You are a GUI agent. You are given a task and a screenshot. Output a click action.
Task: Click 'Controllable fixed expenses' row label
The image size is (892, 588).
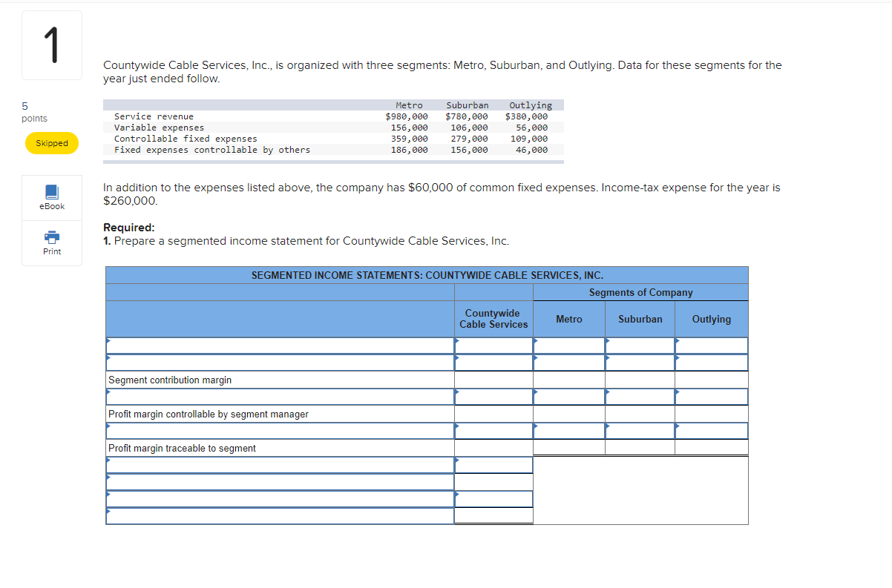(186, 139)
